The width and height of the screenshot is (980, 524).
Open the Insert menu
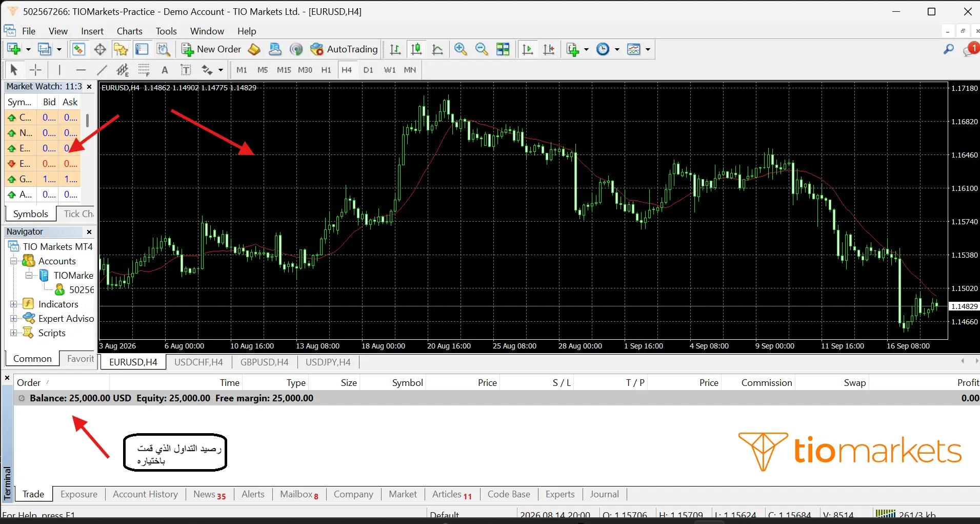[92, 31]
